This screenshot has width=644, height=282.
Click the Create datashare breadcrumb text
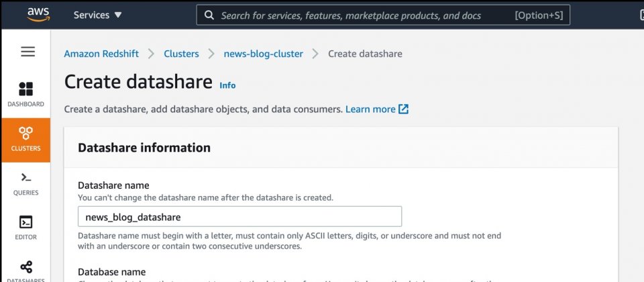tap(365, 54)
